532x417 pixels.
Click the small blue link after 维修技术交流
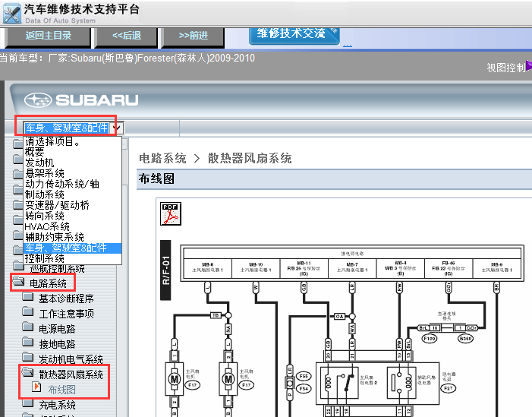coord(348,45)
